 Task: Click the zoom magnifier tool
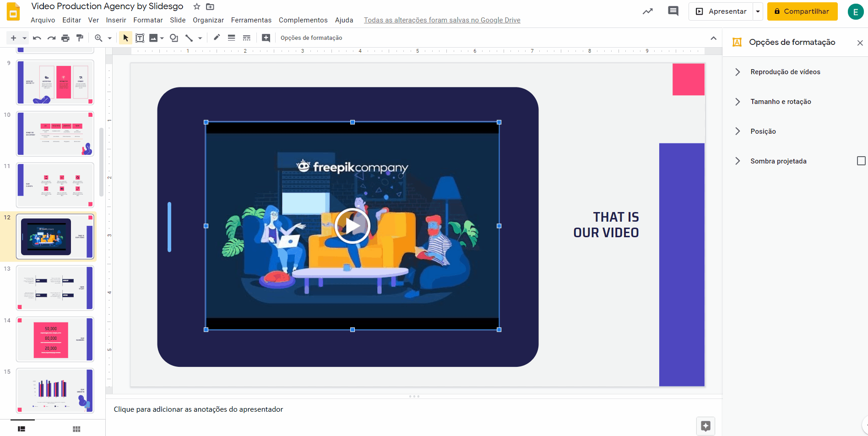coord(98,38)
